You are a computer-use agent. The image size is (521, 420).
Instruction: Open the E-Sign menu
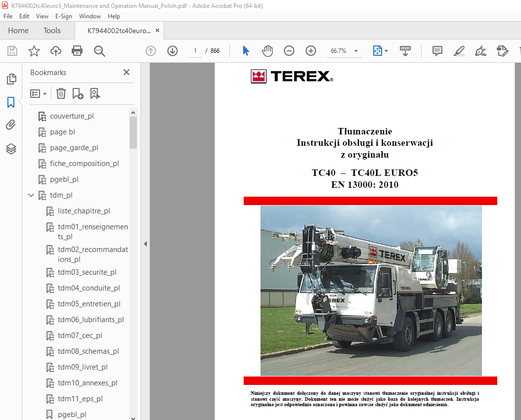tap(63, 16)
